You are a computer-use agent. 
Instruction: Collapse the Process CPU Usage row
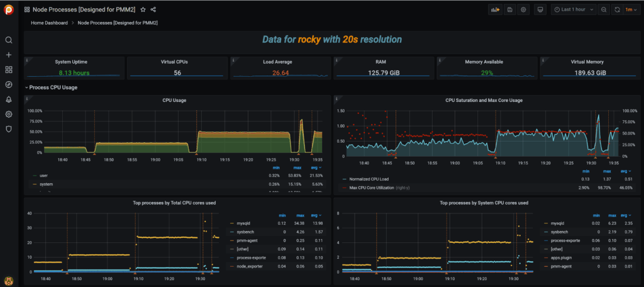pyautogui.click(x=51, y=87)
